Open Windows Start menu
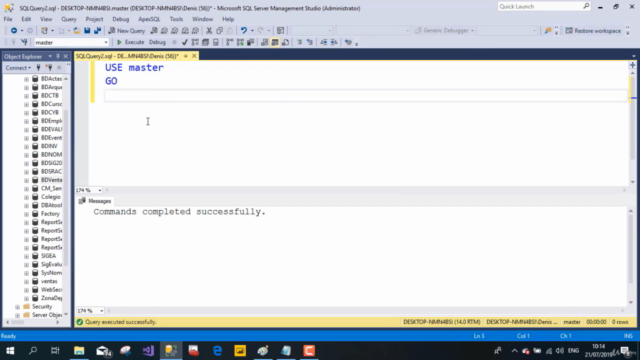Image resolution: width=640 pixels, height=360 pixels. click(10, 351)
